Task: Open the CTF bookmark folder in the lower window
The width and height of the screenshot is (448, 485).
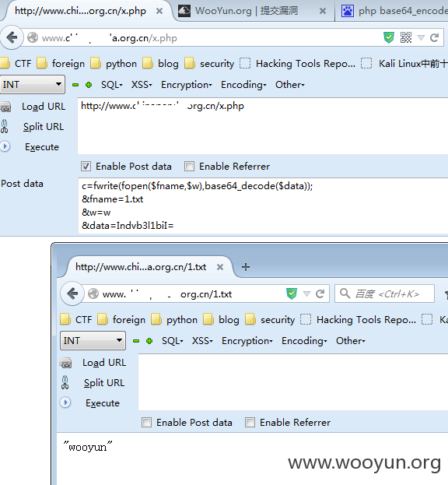Action: tap(76, 319)
